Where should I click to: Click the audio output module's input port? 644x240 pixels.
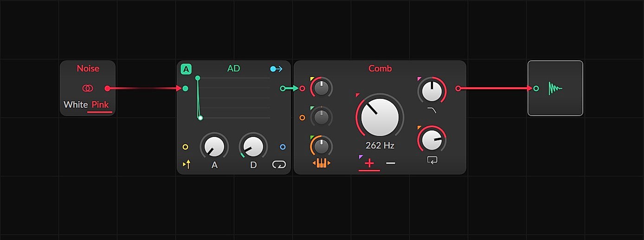tap(536, 88)
